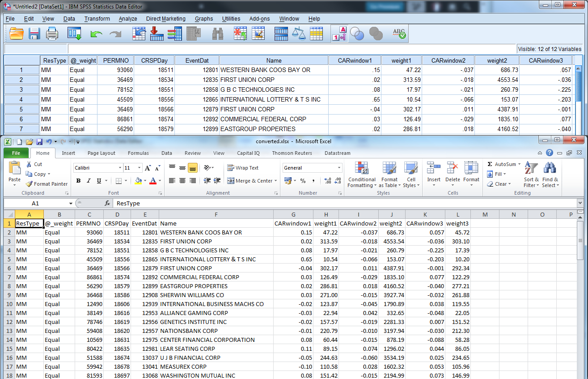Expand the General number format dropdown
Screen dimensions: 588x379
pos(339,168)
